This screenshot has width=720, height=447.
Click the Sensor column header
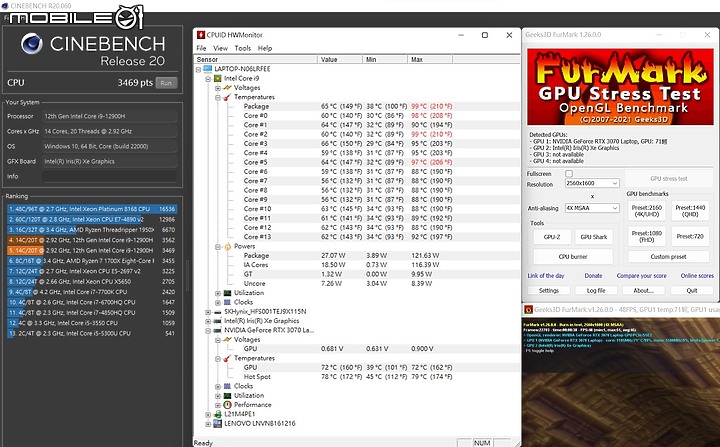tap(256, 59)
